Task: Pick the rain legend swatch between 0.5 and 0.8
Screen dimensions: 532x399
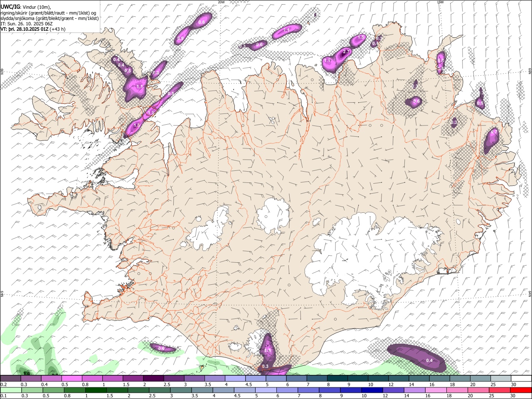Action: point(53,390)
